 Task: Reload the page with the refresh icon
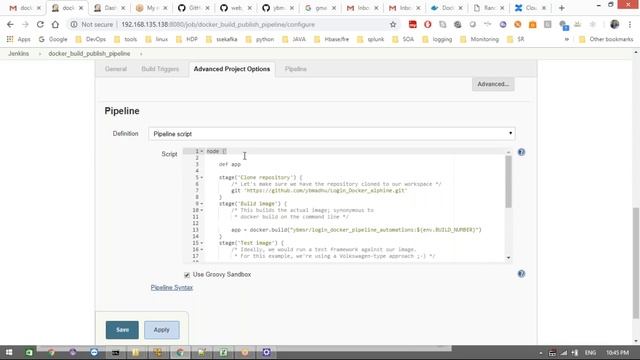tap(40, 24)
